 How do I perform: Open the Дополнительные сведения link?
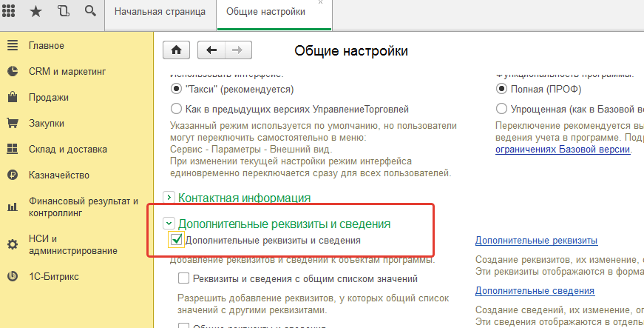pyautogui.click(x=535, y=291)
